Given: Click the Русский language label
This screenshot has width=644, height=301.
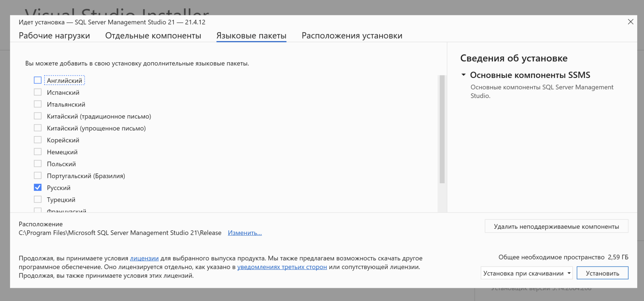Looking at the screenshot, I should click(x=59, y=188).
